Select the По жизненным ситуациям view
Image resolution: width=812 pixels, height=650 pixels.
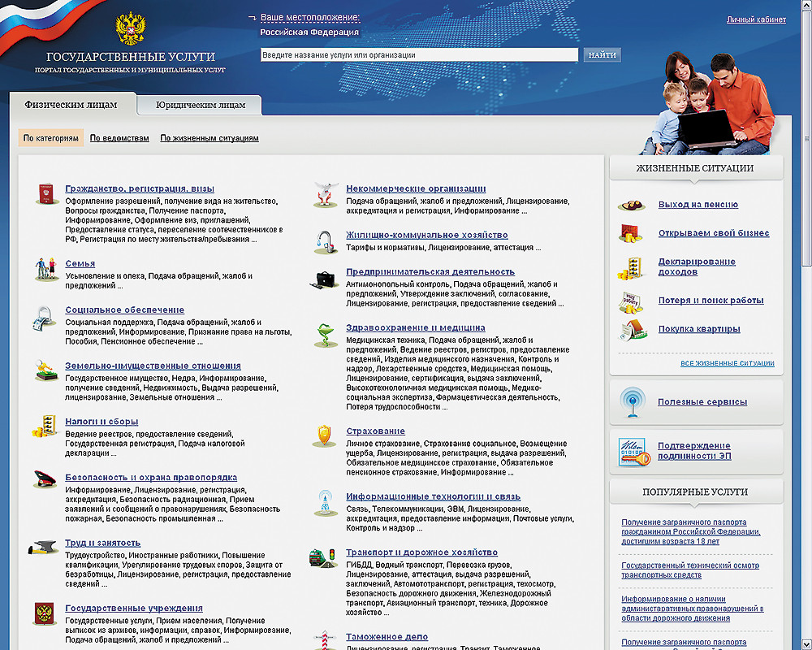pyautogui.click(x=209, y=138)
